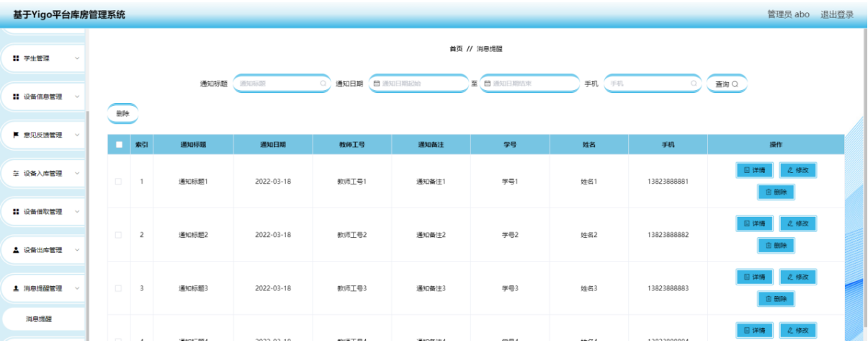Click the magnifier icon in 通知标题 field
The height and width of the screenshot is (343, 868).
pyautogui.click(x=323, y=84)
